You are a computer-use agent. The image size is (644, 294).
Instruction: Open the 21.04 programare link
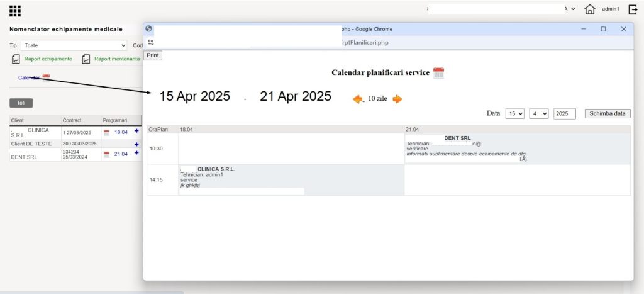(x=121, y=154)
